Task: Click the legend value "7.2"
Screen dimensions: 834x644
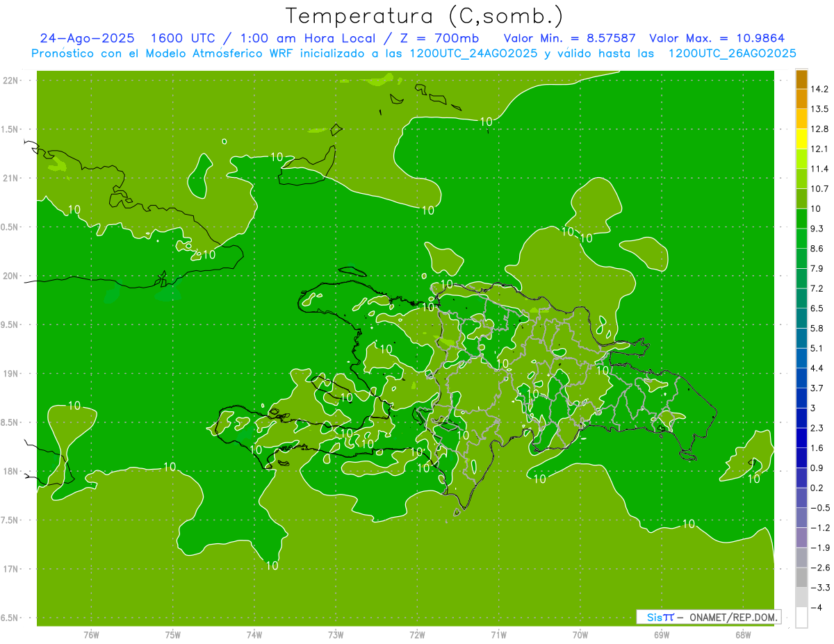Action: [x=817, y=288]
